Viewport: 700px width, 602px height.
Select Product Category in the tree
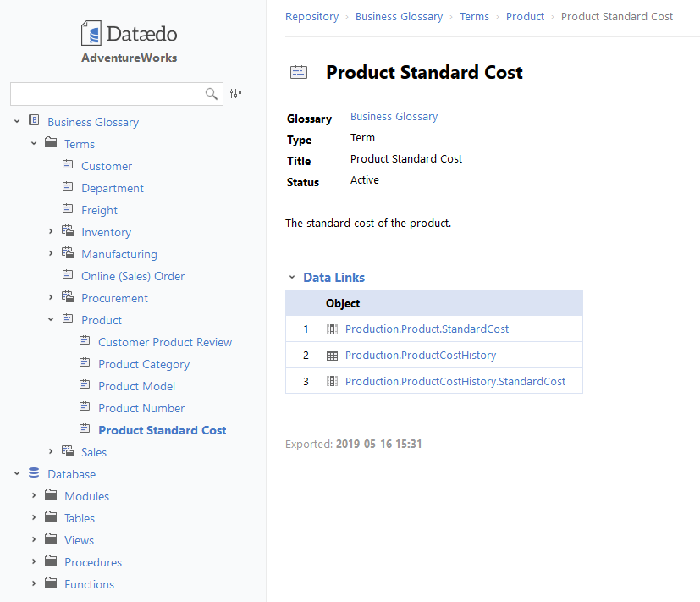pyautogui.click(x=143, y=364)
